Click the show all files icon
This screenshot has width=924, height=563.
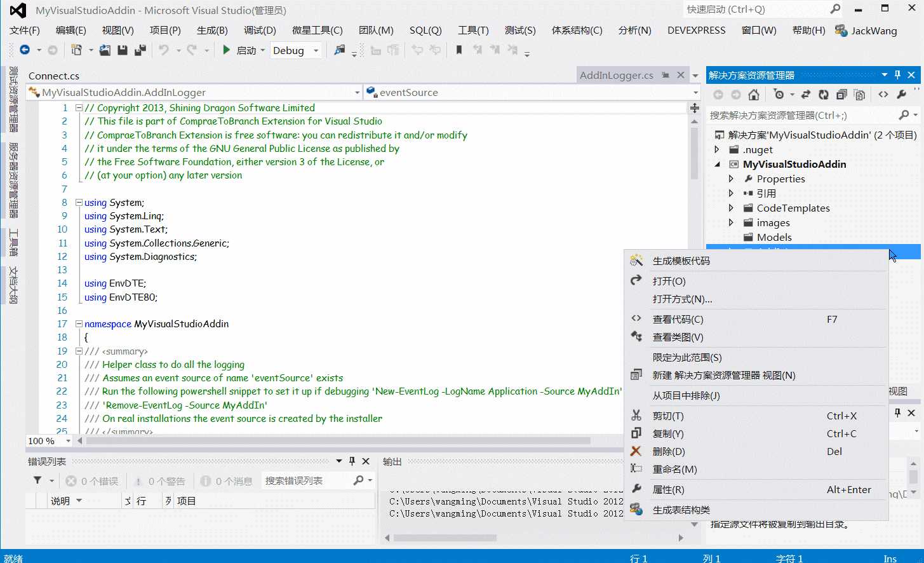pos(859,95)
